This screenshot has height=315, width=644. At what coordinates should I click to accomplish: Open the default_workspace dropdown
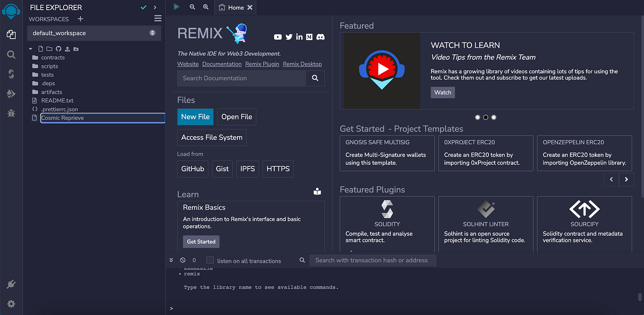click(94, 33)
